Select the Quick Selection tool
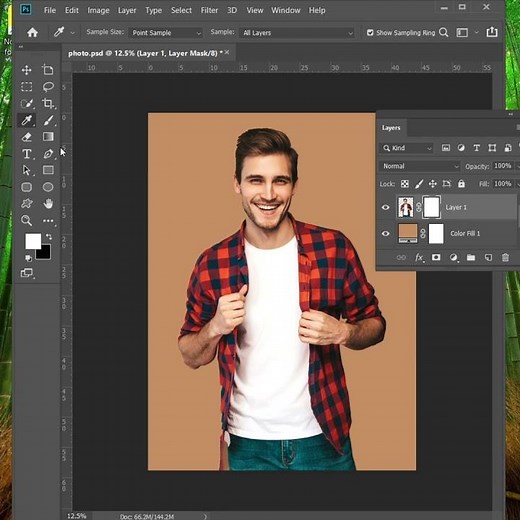The width and height of the screenshot is (520, 520). pyautogui.click(x=26, y=103)
